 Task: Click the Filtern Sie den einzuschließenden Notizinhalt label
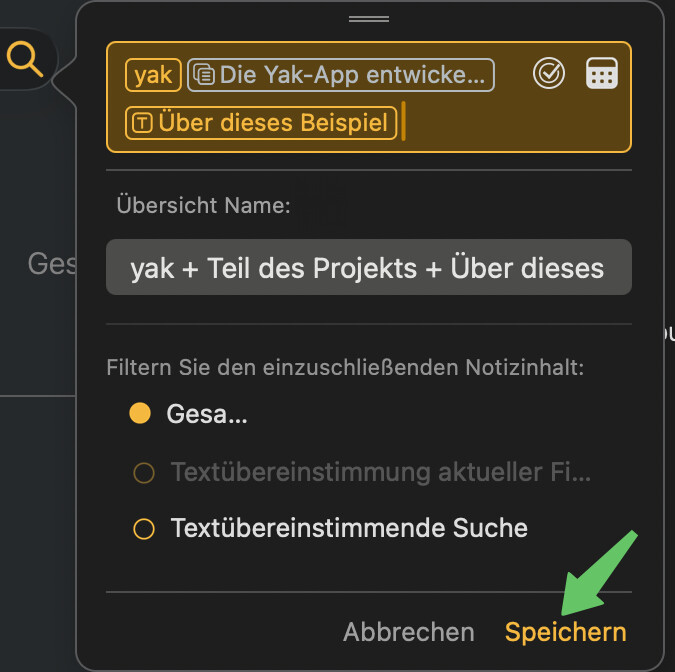pyautogui.click(x=345, y=368)
